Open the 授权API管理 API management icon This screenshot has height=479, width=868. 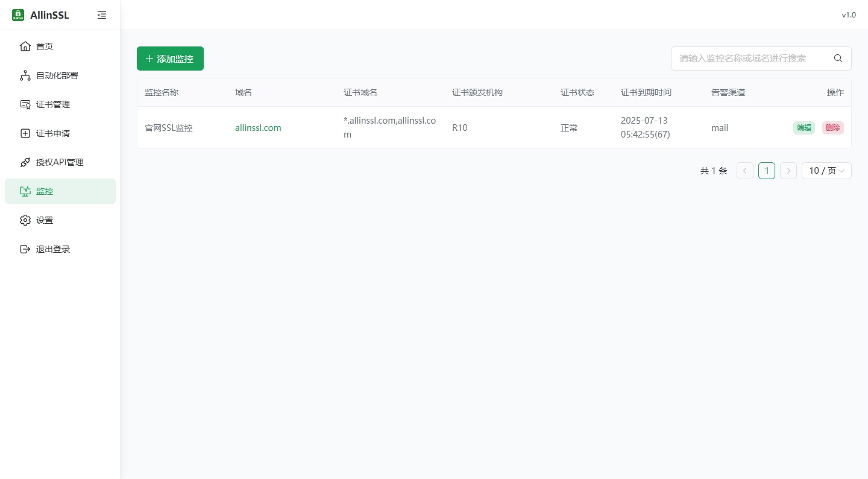25,162
